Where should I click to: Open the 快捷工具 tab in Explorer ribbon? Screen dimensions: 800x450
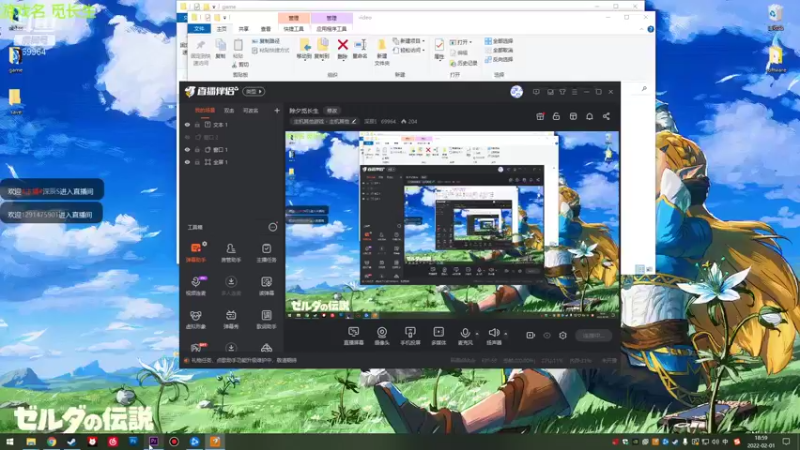(293, 29)
